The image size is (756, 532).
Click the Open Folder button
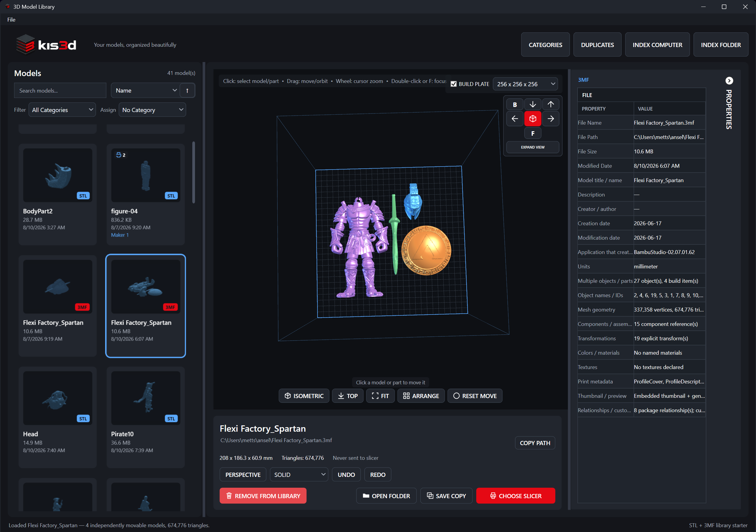[x=386, y=495]
